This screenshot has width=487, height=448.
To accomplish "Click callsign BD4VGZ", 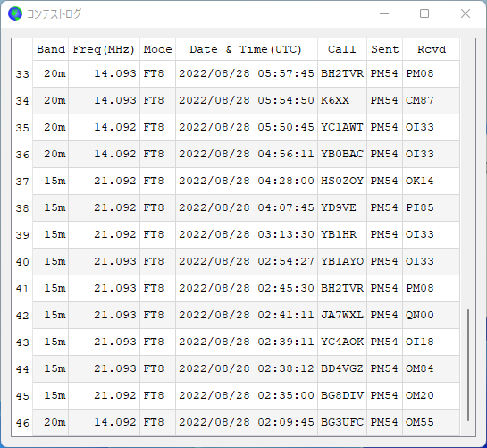I will pyautogui.click(x=342, y=368).
